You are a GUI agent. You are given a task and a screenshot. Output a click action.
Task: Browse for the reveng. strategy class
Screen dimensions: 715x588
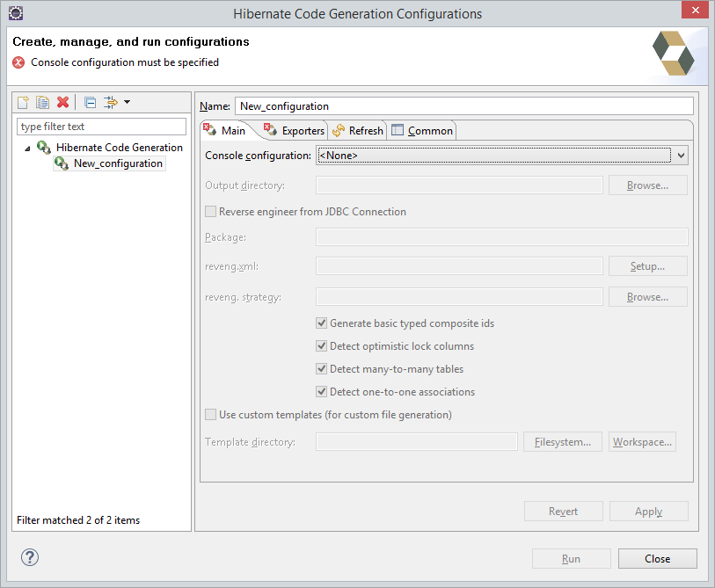(647, 297)
